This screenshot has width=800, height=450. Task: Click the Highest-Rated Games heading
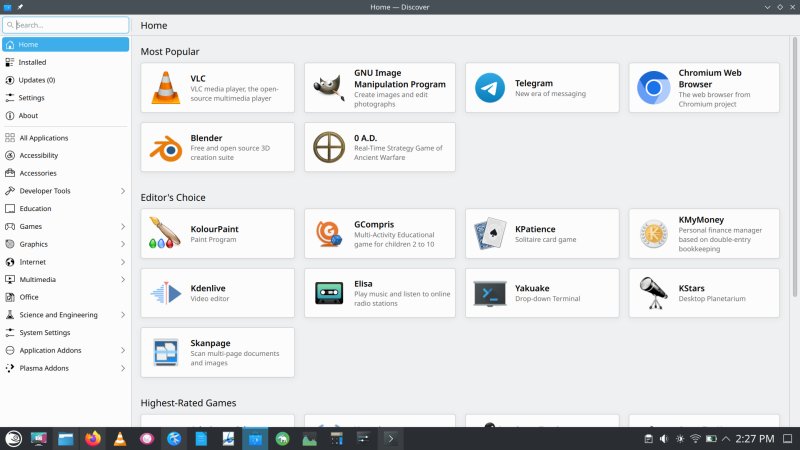tap(188, 403)
